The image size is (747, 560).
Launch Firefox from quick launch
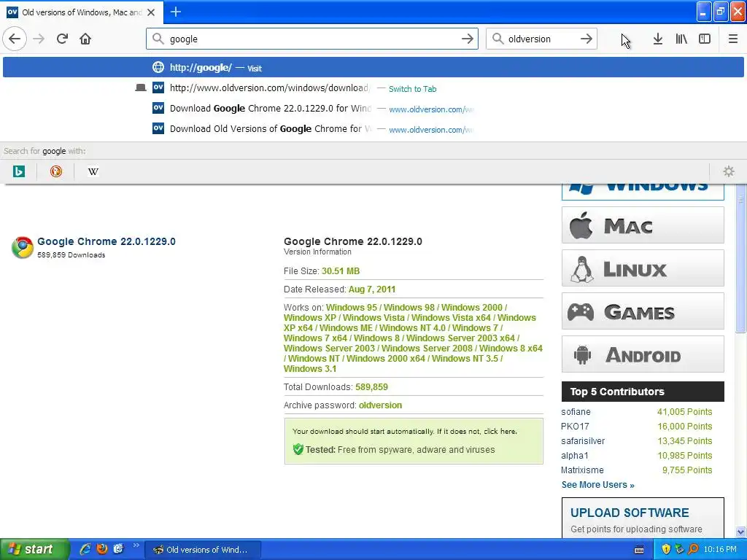click(102, 549)
